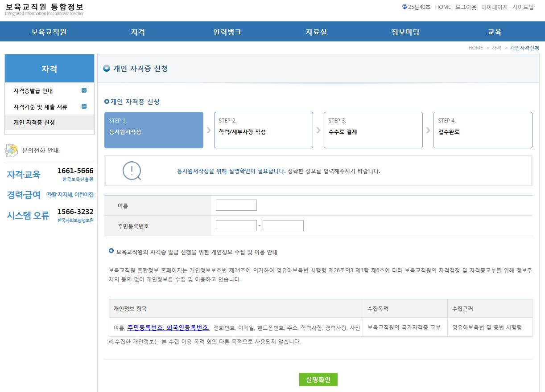Screen dimensions: 545x392
Task: Open 마이페이지 link
Action: [494, 7]
